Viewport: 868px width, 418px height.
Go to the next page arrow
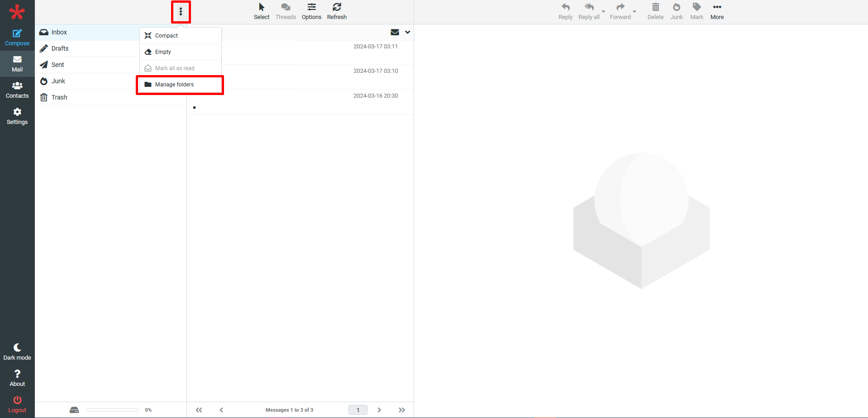pos(379,410)
